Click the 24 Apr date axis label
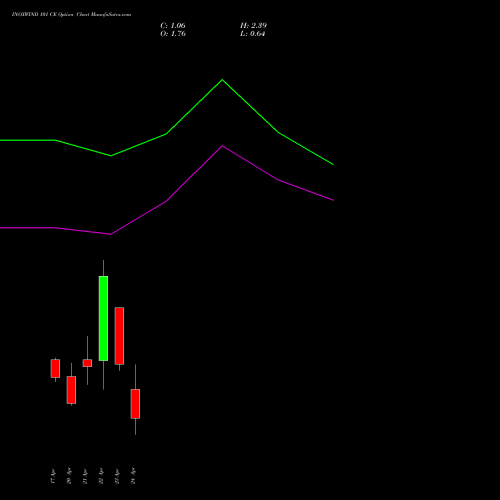The width and height of the screenshot is (500, 500). [x=133, y=476]
